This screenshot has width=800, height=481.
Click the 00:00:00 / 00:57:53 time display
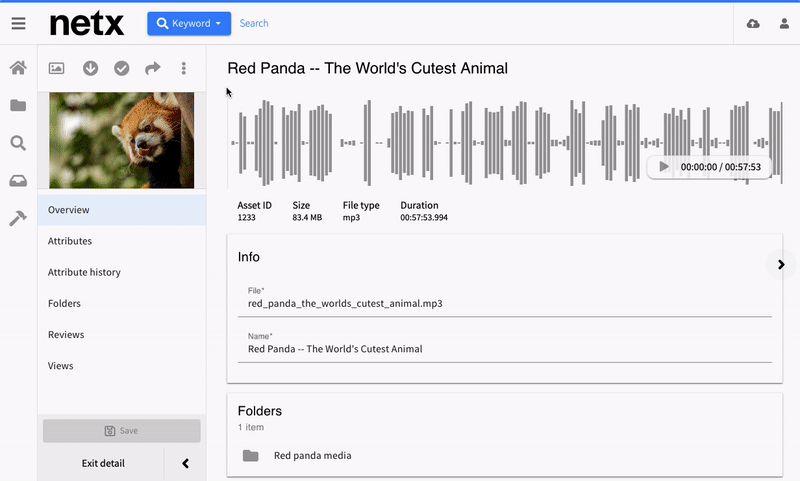(720, 167)
